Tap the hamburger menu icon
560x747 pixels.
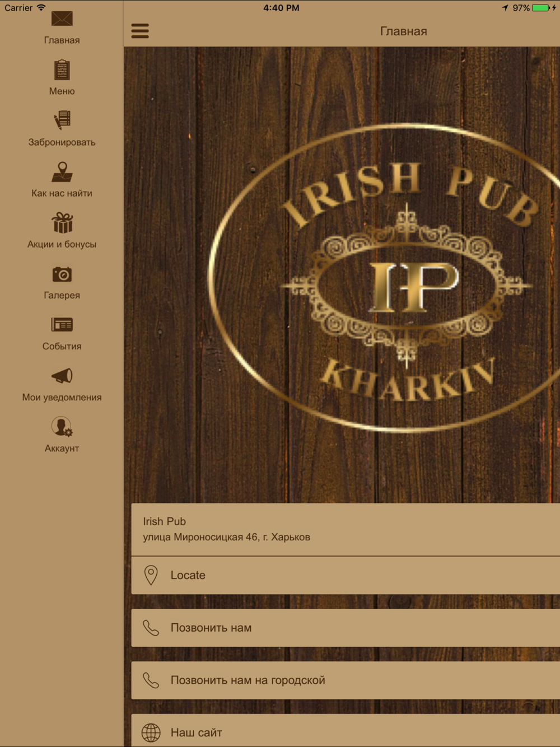tap(140, 31)
